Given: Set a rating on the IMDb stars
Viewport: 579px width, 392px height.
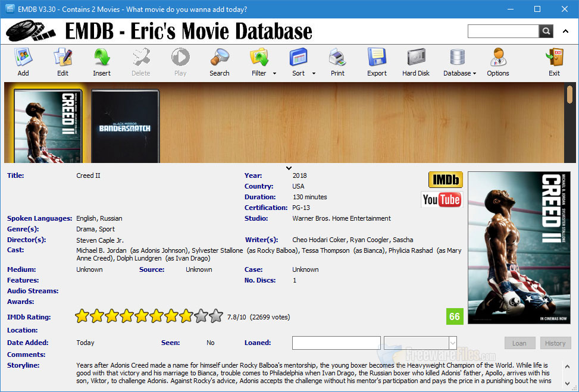Looking at the screenshot, I should tap(149, 316).
